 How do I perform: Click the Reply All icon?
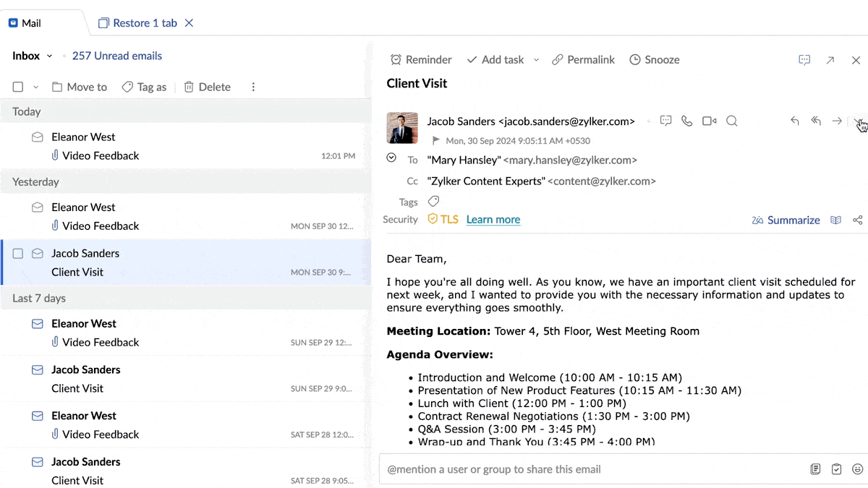(816, 121)
